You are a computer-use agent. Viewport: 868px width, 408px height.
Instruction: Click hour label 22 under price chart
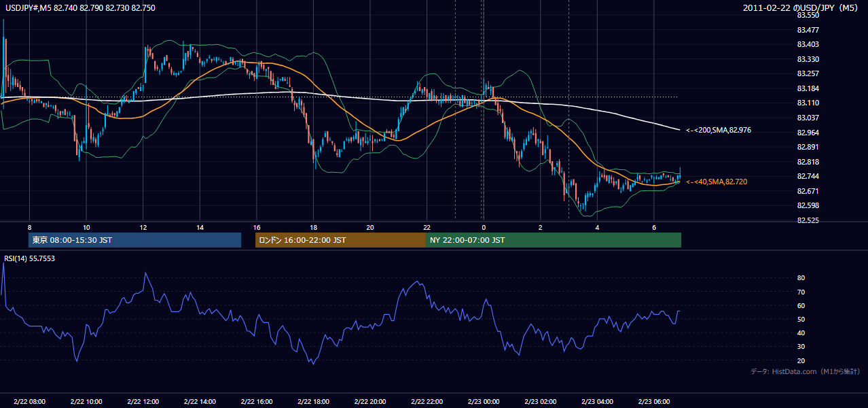[427, 227]
